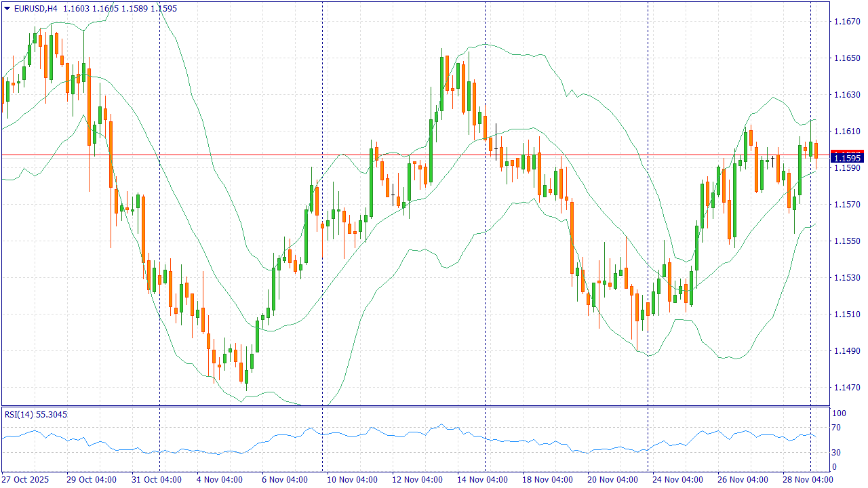Select the red horizontal price line
This screenshot has width=868, height=488.
coord(407,155)
